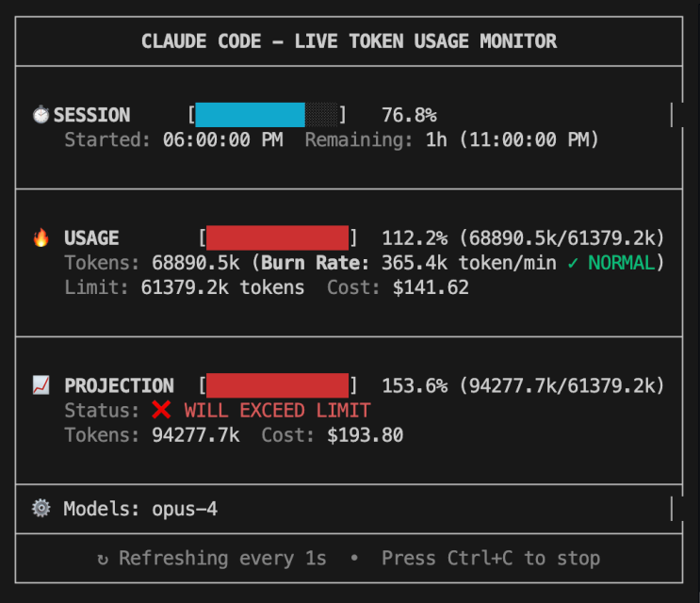Click the Press Ctrl+C to stop text

point(491,559)
